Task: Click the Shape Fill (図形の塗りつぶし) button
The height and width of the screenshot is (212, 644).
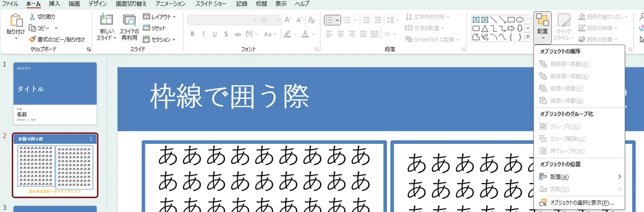Action: coord(604,17)
